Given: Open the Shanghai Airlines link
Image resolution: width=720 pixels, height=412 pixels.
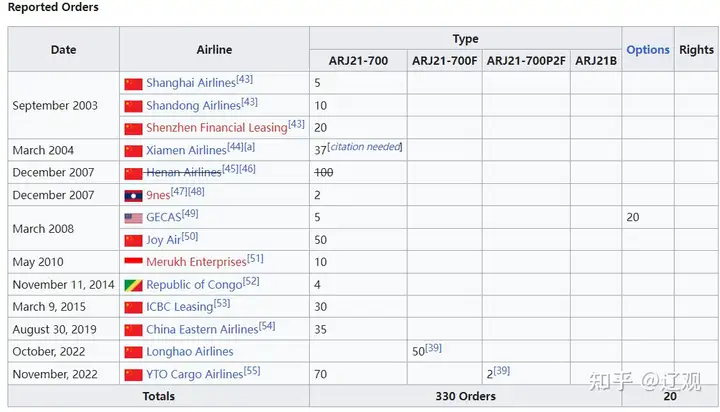Looking at the screenshot, I should [191, 83].
